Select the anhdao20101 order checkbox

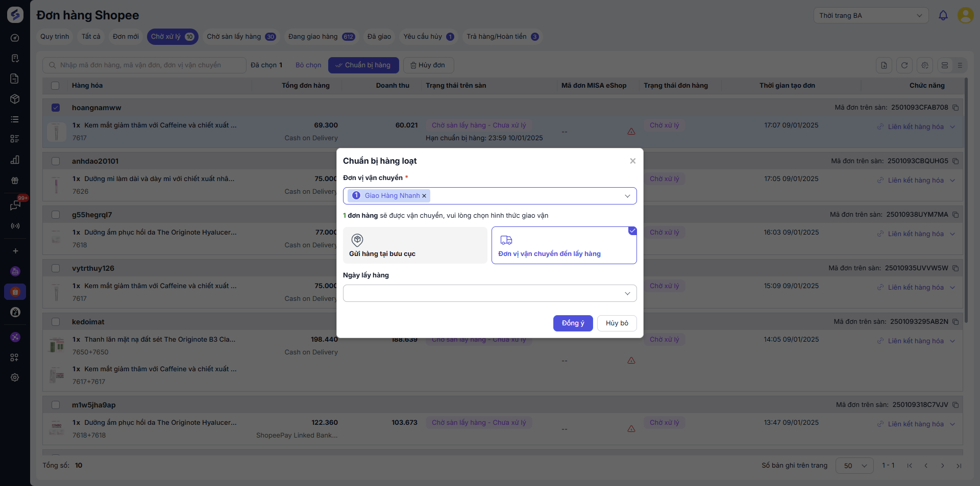coord(56,161)
